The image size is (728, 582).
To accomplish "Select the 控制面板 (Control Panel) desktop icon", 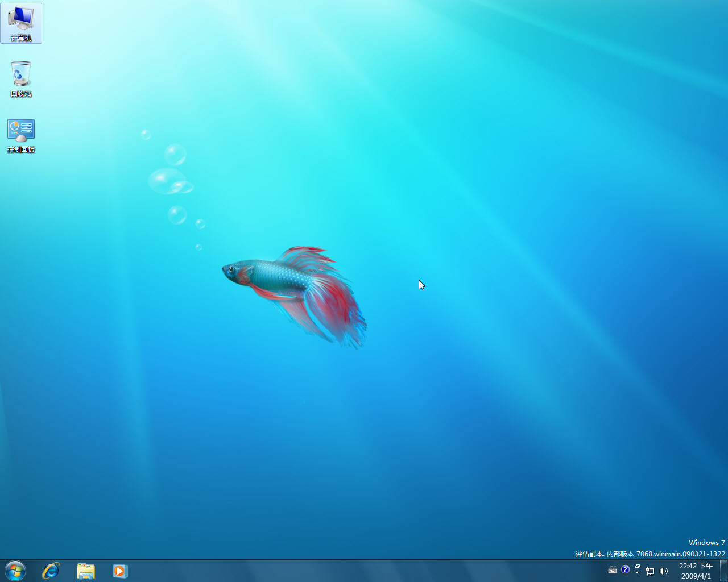I will tap(21, 136).
